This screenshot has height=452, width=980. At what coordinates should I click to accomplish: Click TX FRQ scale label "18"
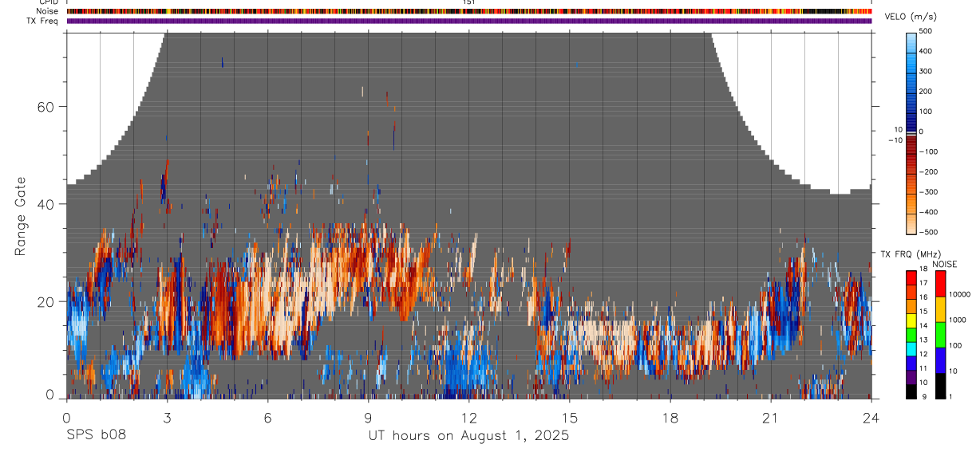click(x=923, y=269)
